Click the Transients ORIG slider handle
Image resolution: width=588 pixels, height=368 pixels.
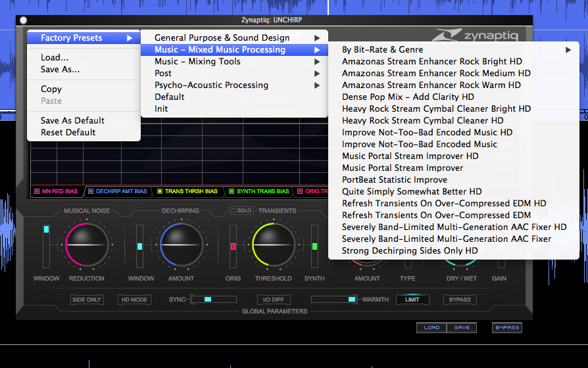(x=233, y=246)
